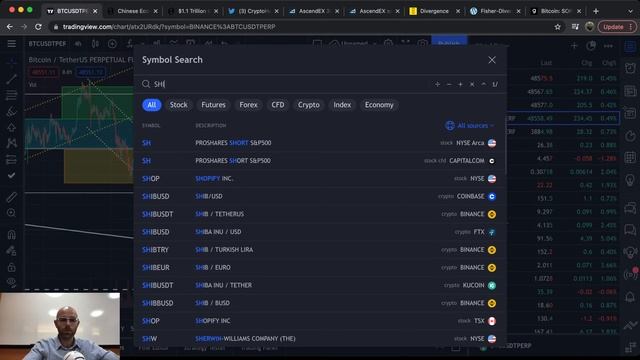Toggle lock all drawing tools
The image size is (640, 360).
pyautogui.click(x=11, y=267)
